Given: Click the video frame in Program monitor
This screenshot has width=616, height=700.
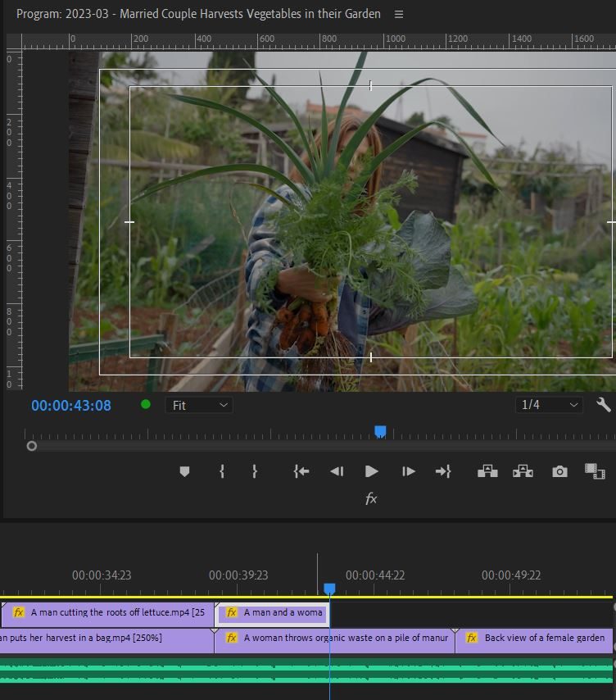Looking at the screenshot, I should click(x=342, y=221).
